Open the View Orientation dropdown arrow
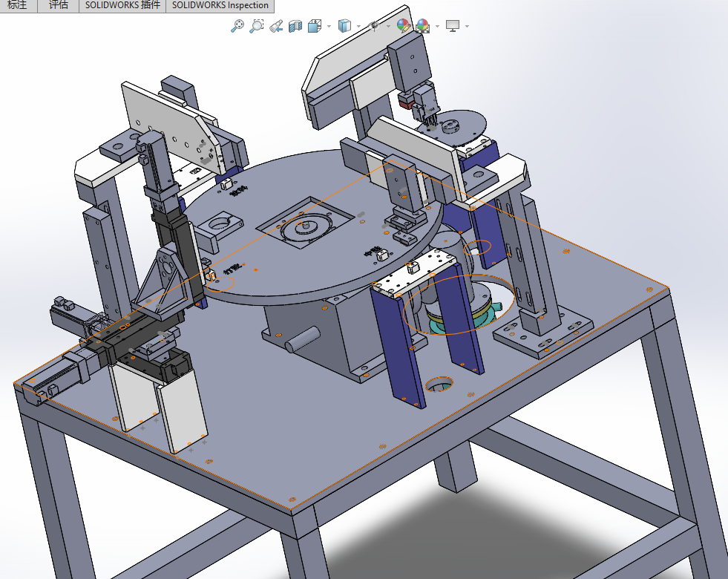This screenshot has height=579, width=728. pyautogui.click(x=329, y=27)
